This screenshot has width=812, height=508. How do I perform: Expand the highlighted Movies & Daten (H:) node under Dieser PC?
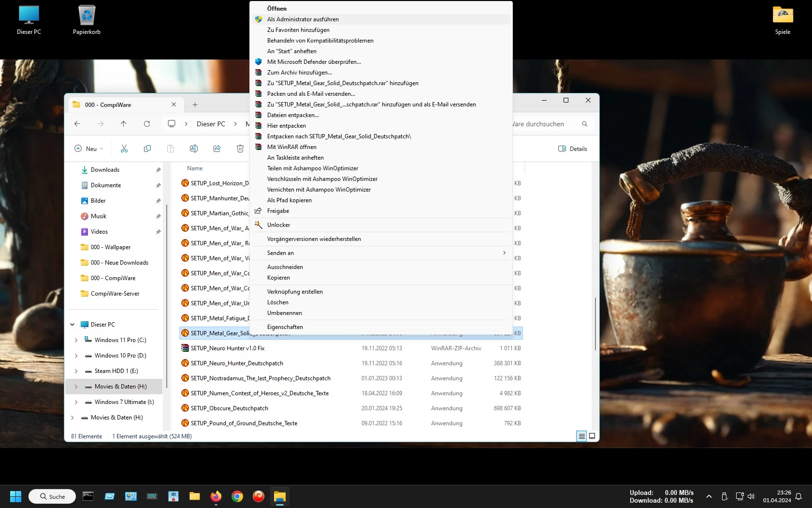pos(76,387)
